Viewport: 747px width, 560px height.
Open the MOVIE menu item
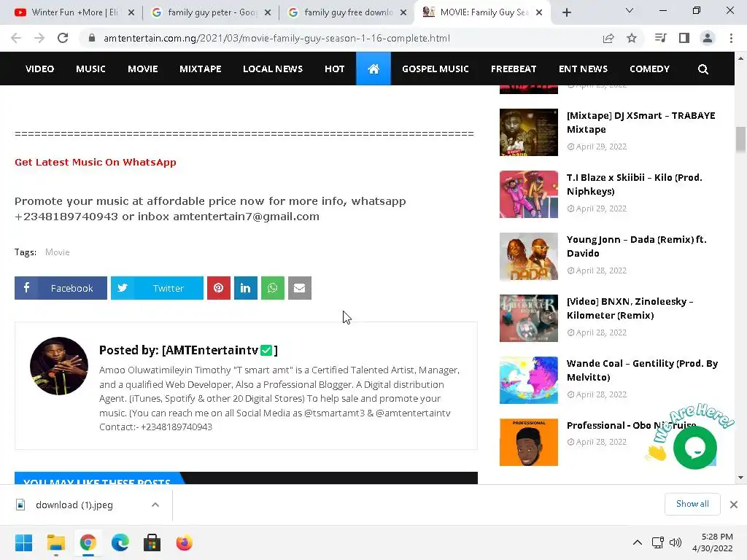click(x=142, y=69)
